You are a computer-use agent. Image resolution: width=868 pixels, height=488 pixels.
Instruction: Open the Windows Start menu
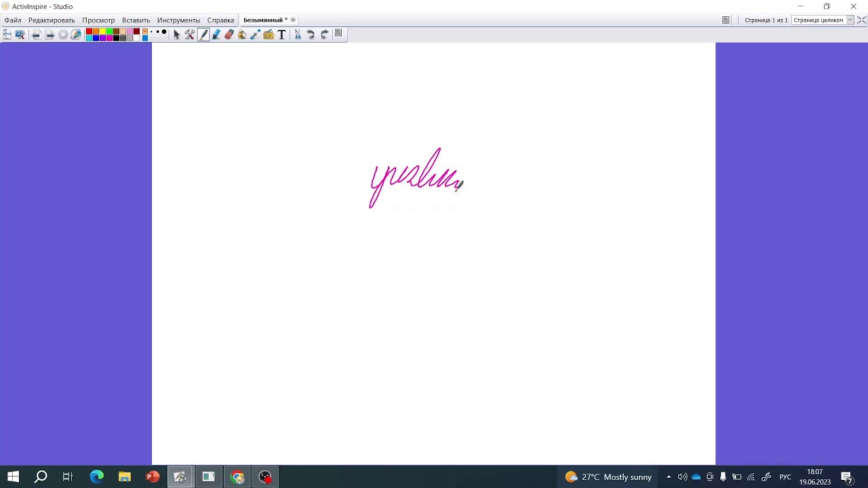pyautogui.click(x=13, y=476)
